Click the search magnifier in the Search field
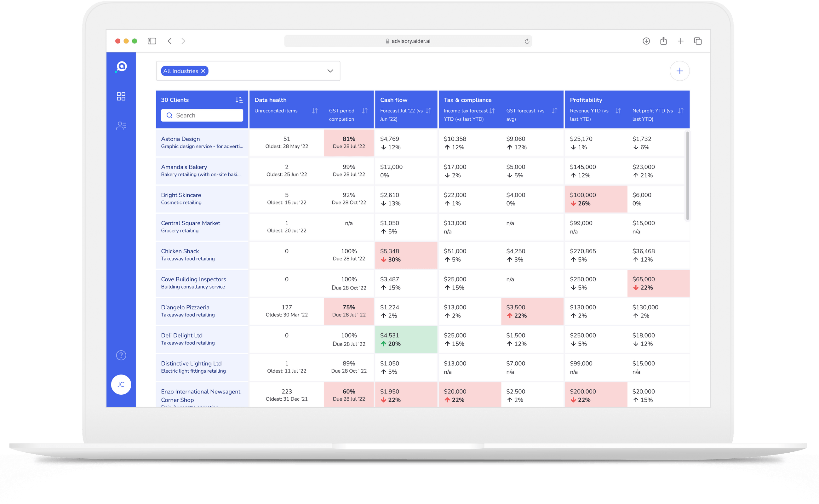Image resolution: width=819 pixels, height=504 pixels. pyautogui.click(x=170, y=115)
